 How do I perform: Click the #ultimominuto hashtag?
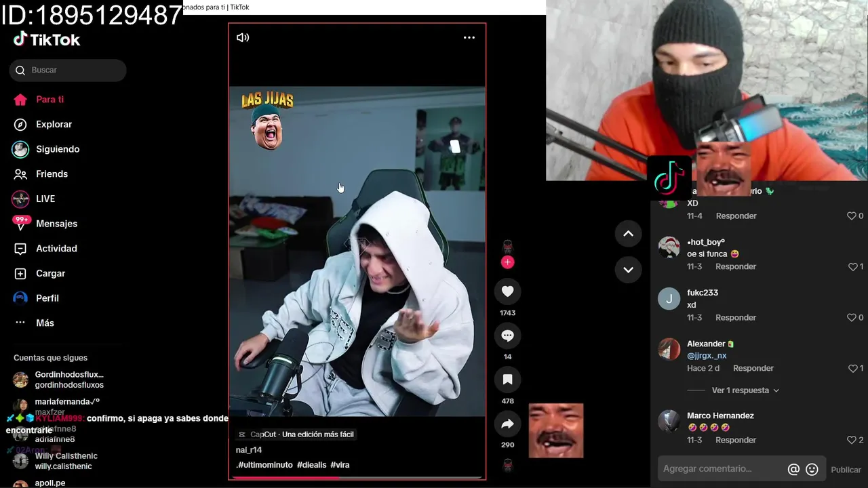pos(264,465)
